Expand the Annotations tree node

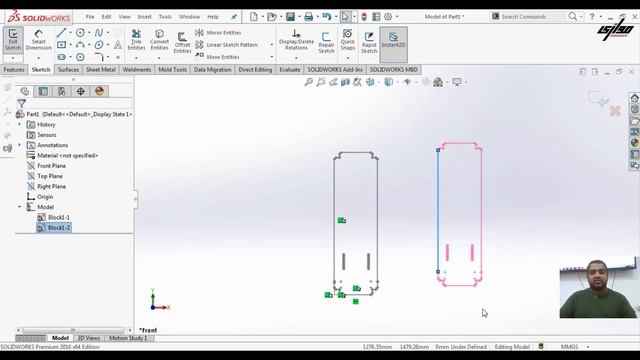click(x=19, y=145)
